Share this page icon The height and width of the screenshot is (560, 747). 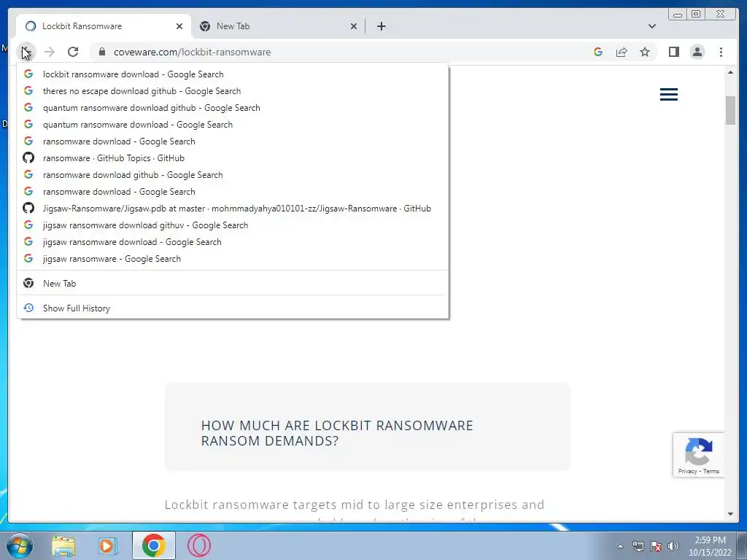point(622,52)
